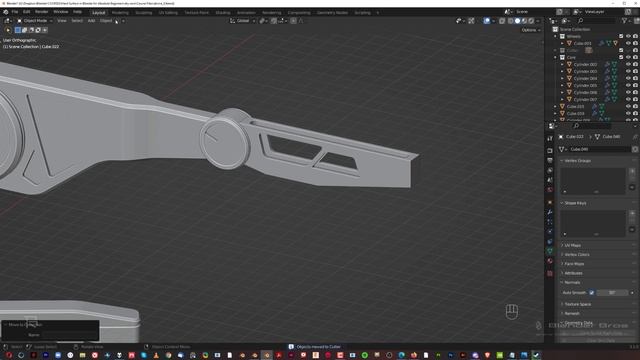Viewport: 640px width, 360px height.
Task: Switch to the Layout workspace tab
Action: click(x=98, y=13)
